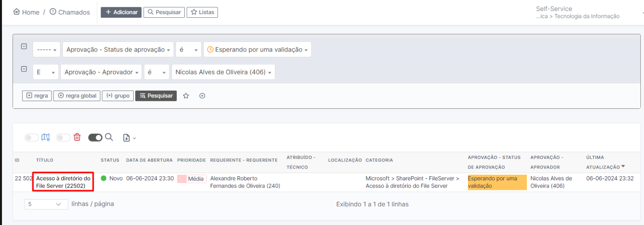Remove the first search criterion row
Screen dimensions: 644x225
(x=24, y=47)
